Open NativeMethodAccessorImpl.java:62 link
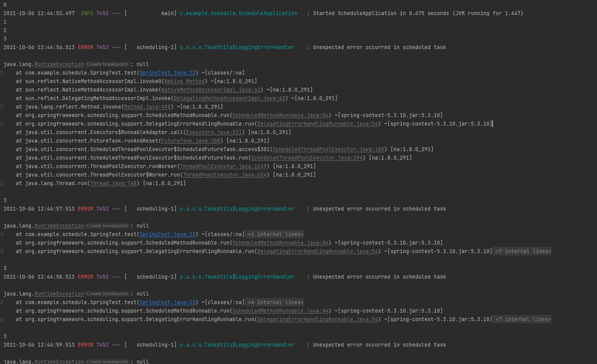This screenshot has height=364, width=597. pos(211,90)
